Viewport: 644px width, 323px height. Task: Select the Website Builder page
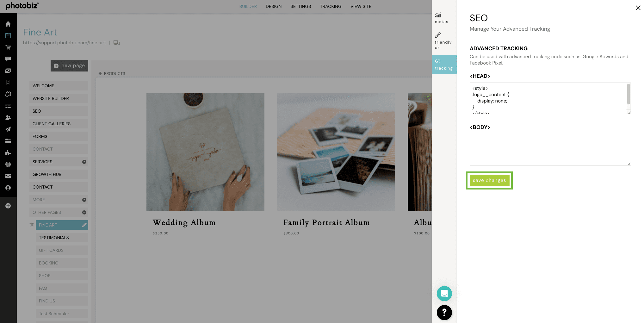pos(59,98)
